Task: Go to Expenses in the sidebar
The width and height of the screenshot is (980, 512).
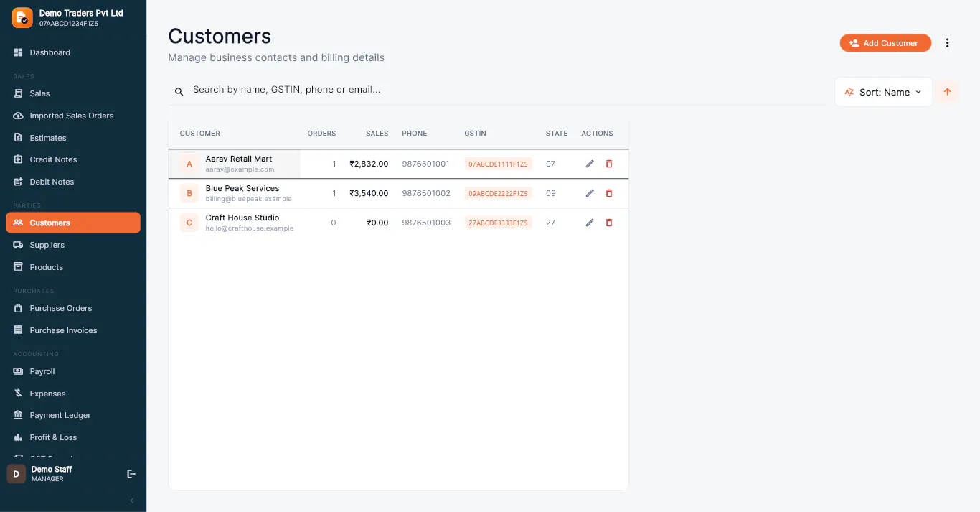Action: [x=73, y=394]
